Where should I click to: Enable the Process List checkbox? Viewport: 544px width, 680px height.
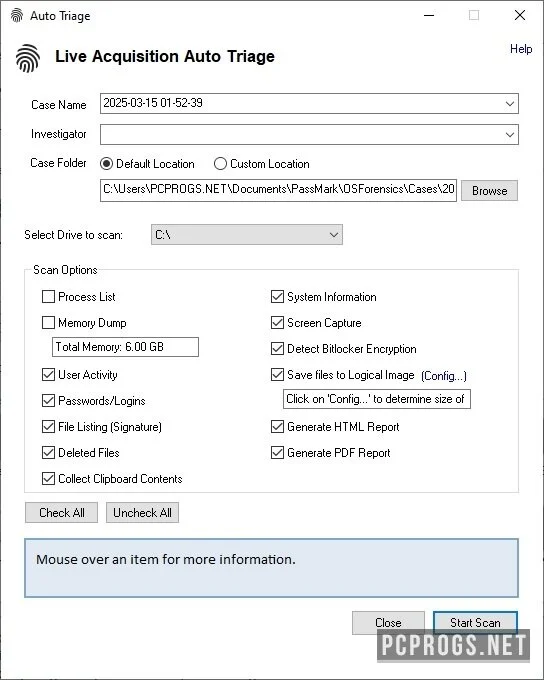pos(48,297)
